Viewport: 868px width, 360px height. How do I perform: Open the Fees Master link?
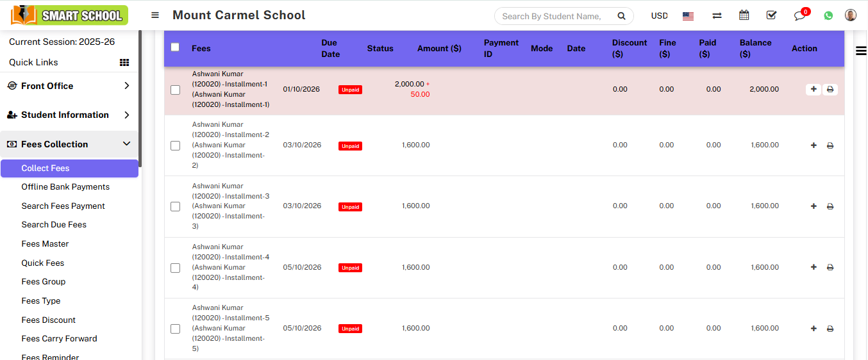pos(45,244)
